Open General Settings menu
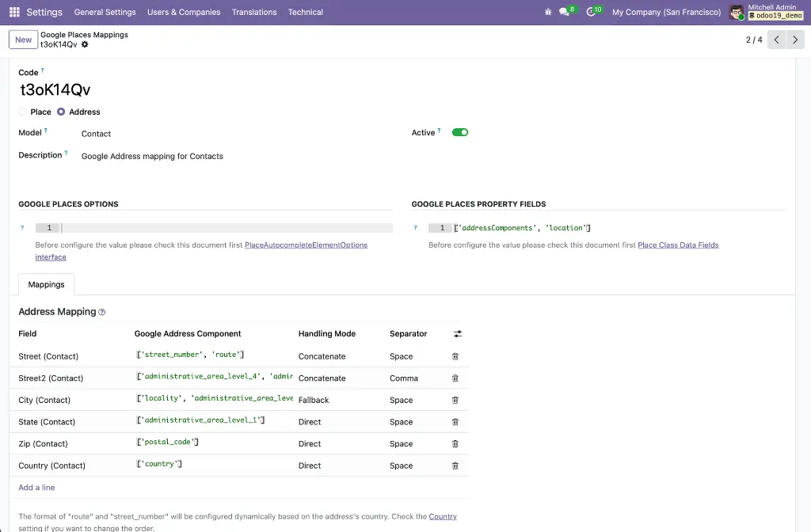This screenshot has height=532, width=811. pos(105,12)
